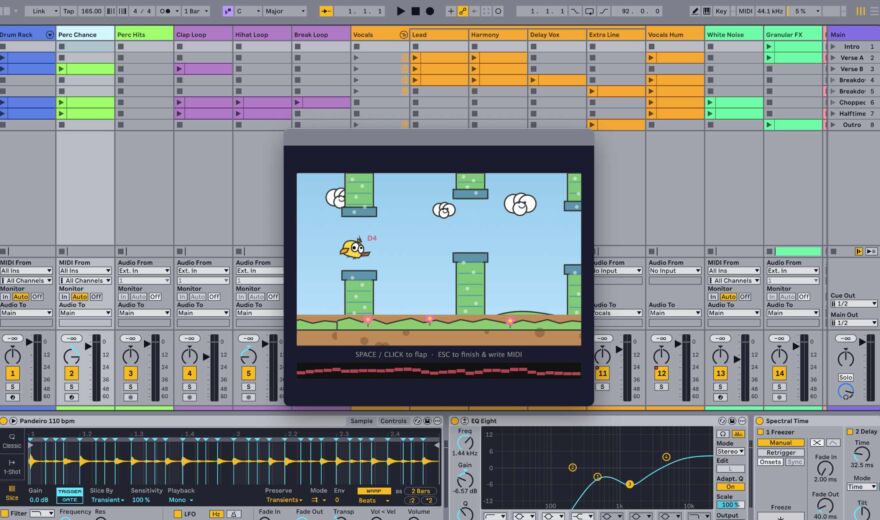The image size is (880, 520).
Task: Open the Major scale dropdown
Action: click(285, 11)
